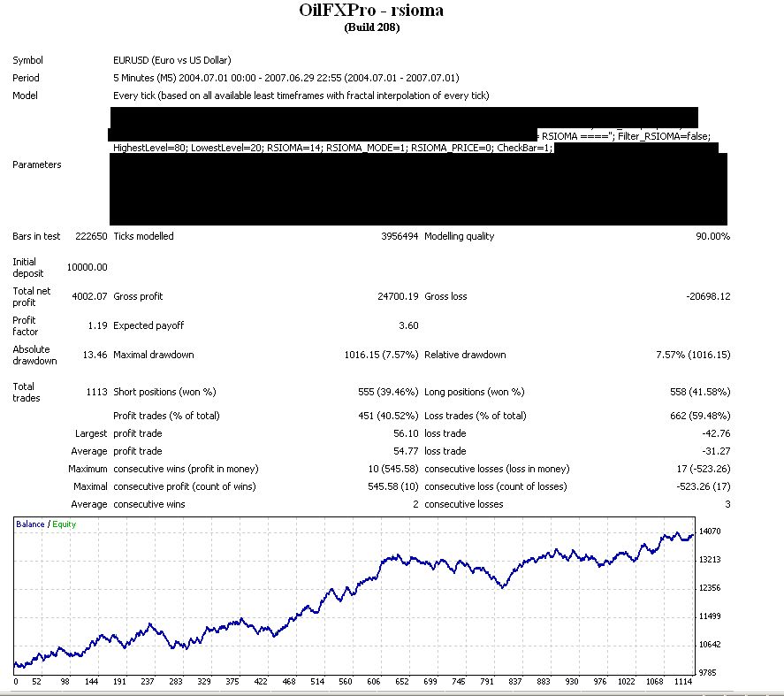Click the Total net profit value '4002.07'
This screenshot has height=696, width=784.
[x=89, y=296]
